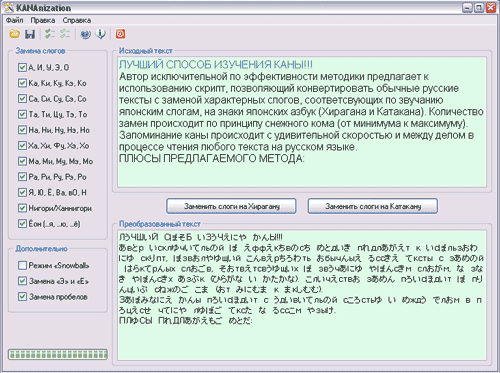Uncheck the А, И, У, Э, О checkbox
The height and width of the screenshot is (373, 500).
(x=22, y=67)
